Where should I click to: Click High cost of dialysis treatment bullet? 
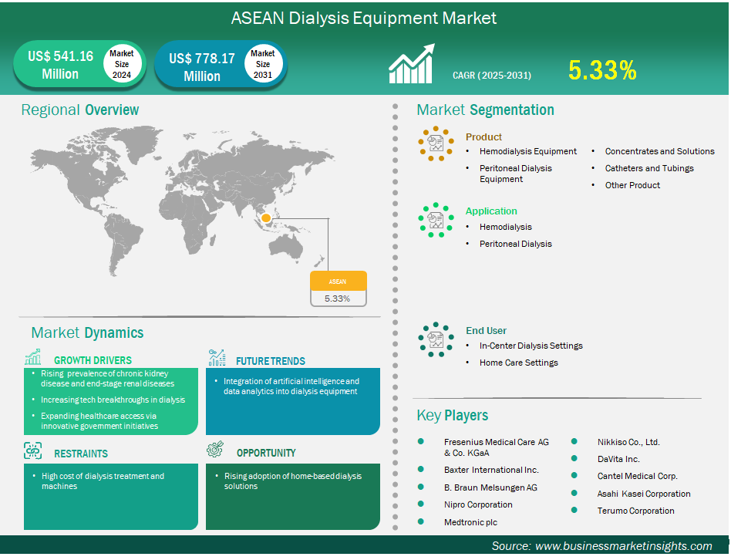point(103,481)
